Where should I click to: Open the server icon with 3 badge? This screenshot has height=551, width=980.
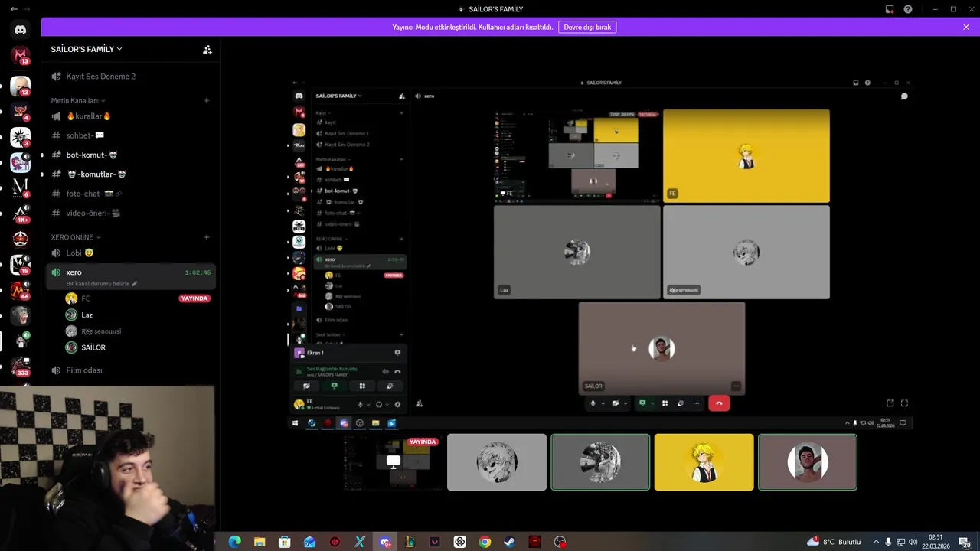point(21,137)
